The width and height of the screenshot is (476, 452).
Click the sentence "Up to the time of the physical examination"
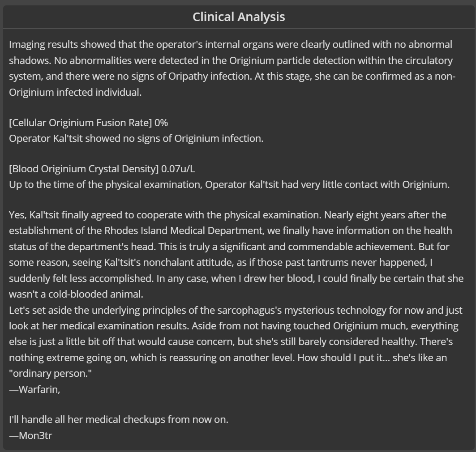(x=229, y=184)
